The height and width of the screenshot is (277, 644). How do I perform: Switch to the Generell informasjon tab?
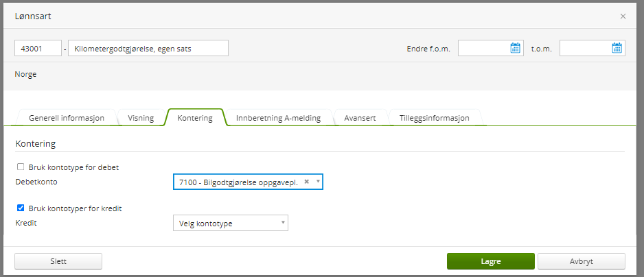pyautogui.click(x=67, y=118)
